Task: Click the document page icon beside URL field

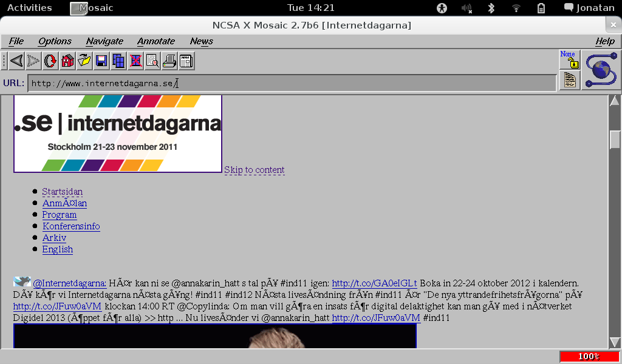Action: coord(570,81)
